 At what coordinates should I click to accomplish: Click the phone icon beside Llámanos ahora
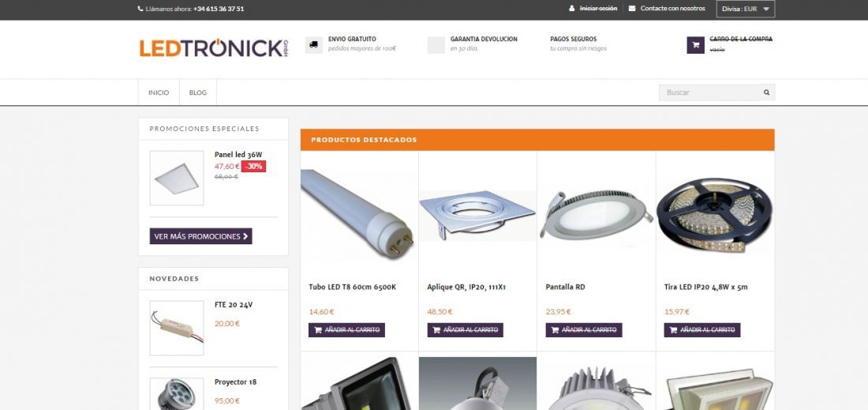point(140,9)
